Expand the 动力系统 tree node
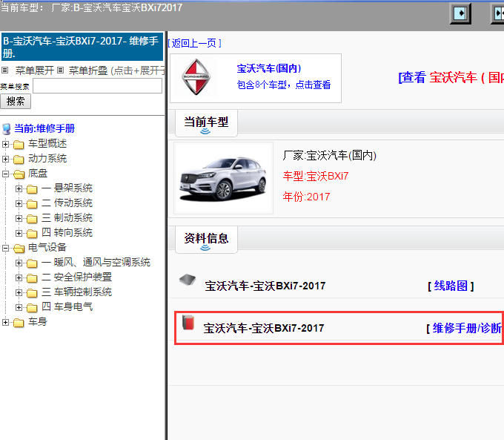 click(5, 159)
